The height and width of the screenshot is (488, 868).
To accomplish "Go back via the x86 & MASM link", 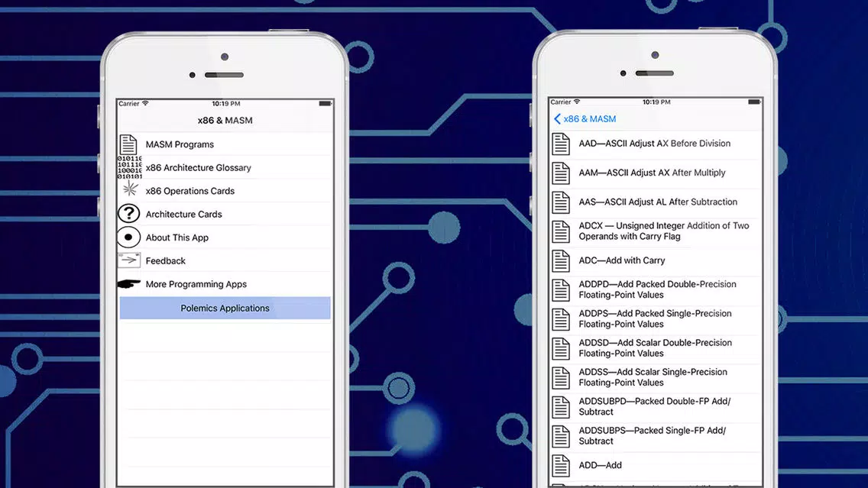I will 590,119.
